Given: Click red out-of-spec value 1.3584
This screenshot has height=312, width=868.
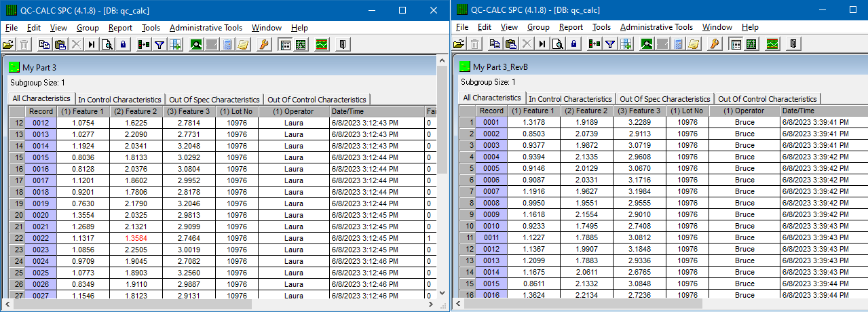Looking at the screenshot, I should 136,238.
